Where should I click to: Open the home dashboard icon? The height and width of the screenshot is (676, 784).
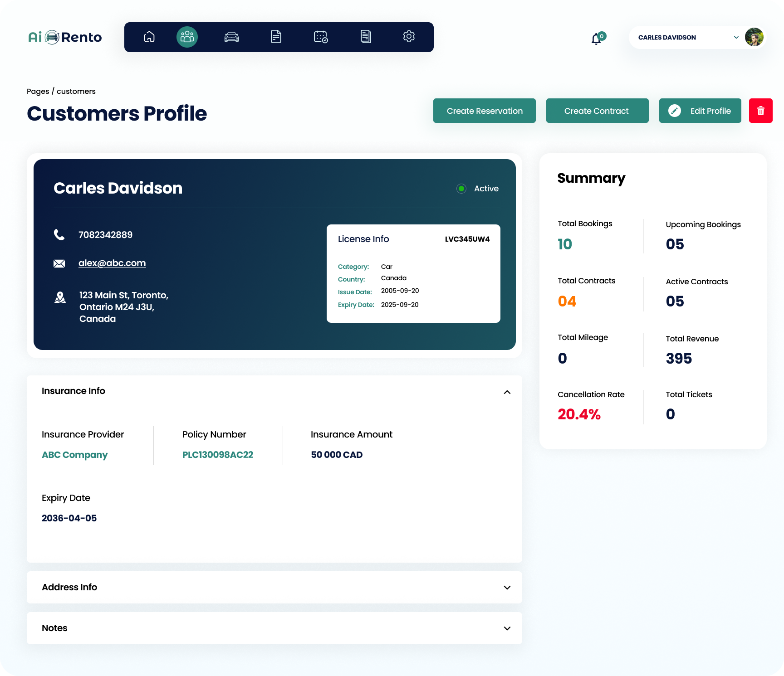(149, 37)
